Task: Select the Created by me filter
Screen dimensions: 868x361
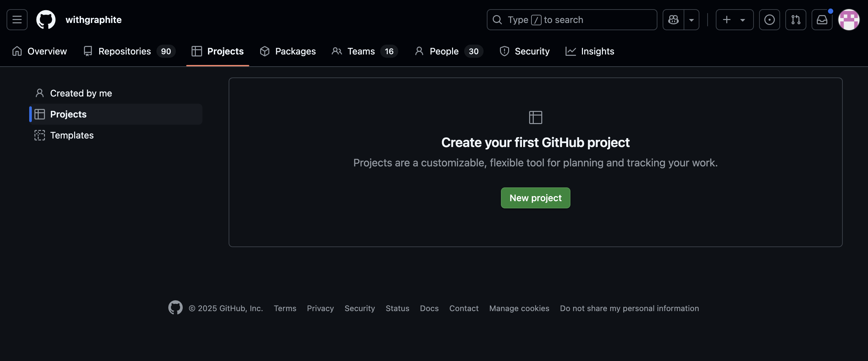Action: pos(81,93)
